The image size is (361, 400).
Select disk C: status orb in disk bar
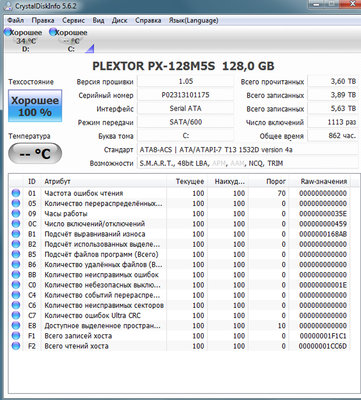53,32
